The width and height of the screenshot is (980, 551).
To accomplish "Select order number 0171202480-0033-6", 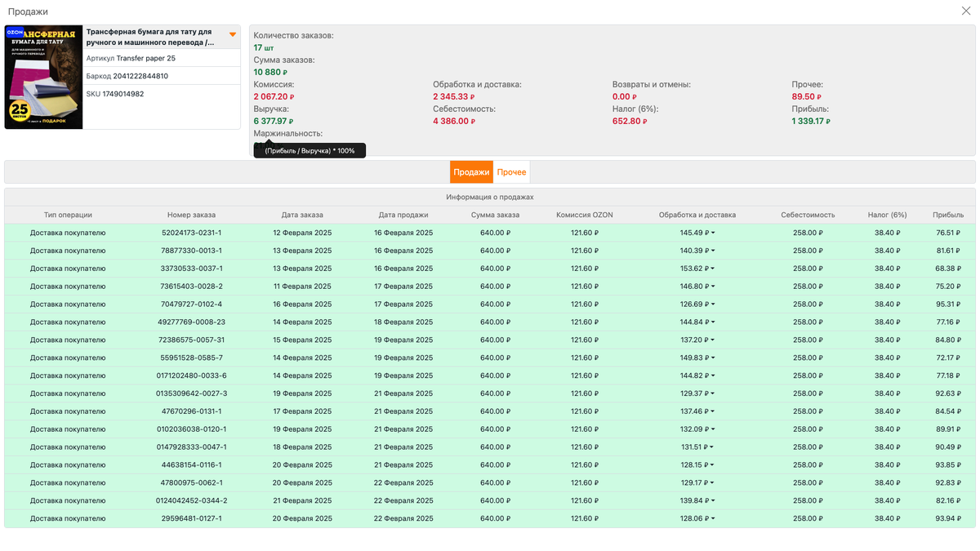I will coord(192,375).
